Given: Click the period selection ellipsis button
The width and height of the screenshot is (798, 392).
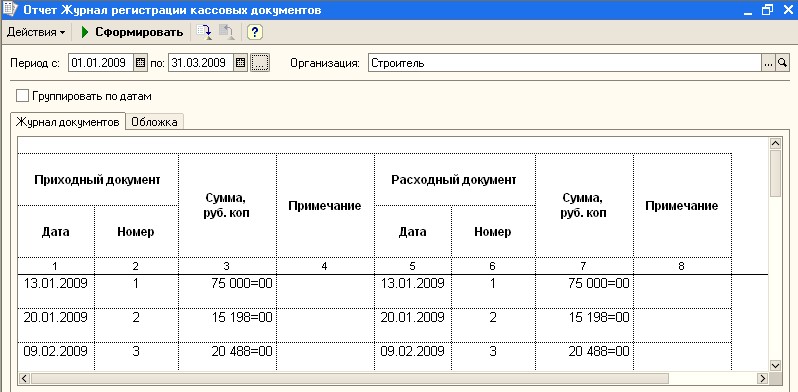Looking at the screenshot, I should (x=260, y=63).
